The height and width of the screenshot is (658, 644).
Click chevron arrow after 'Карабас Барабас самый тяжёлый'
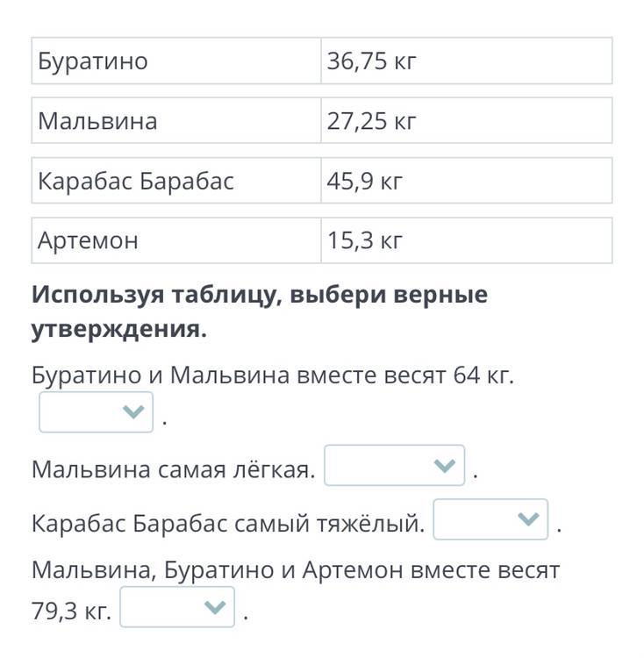[x=528, y=519]
